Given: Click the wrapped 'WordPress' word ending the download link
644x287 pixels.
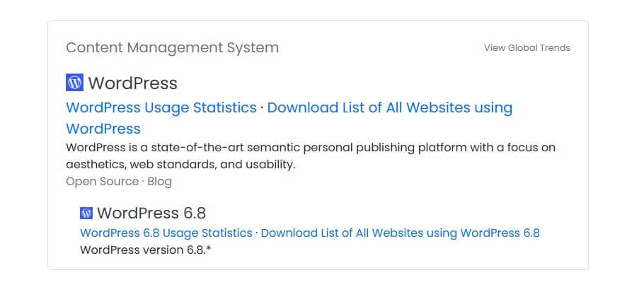Looking at the screenshot, I should point(103,129).
